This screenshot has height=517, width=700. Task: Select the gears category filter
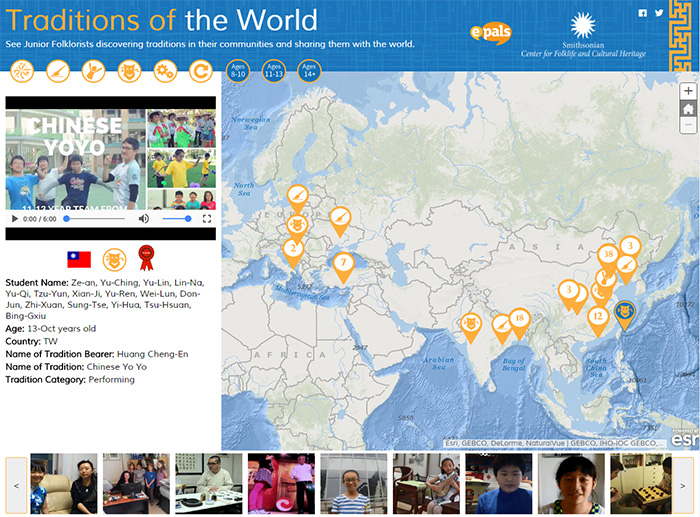pos(165,71)
